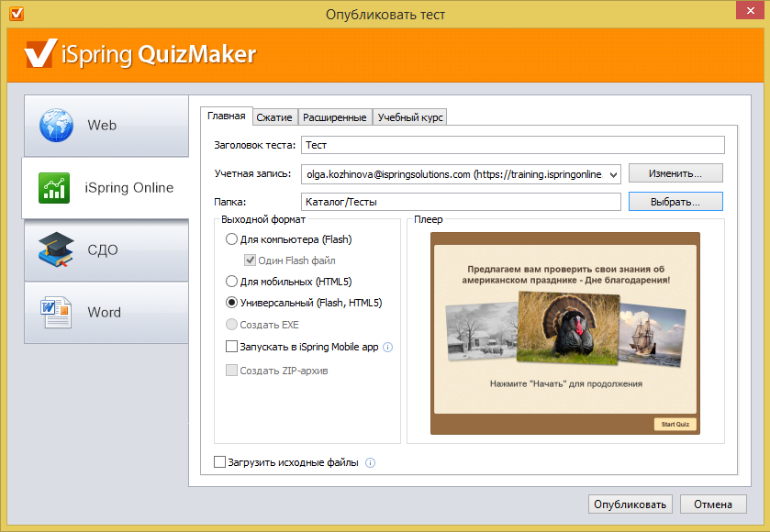Click the turkey photo in the preview
Screen dimensions: 770x532
coord(569,327)
